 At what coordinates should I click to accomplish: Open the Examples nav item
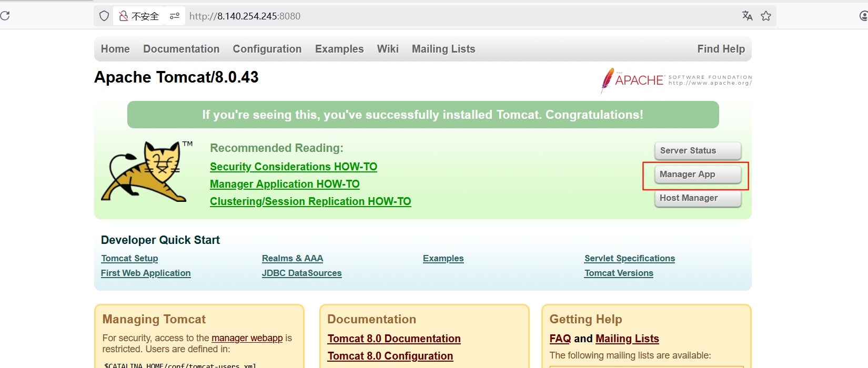(339, 49)
